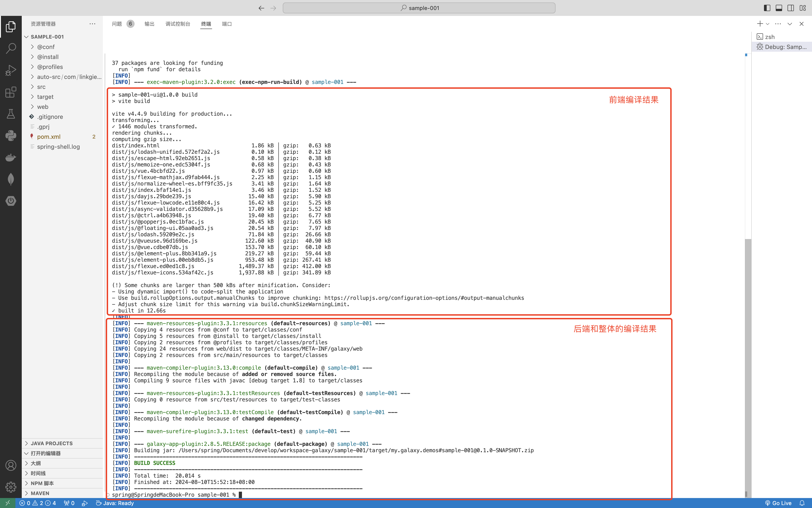This screenshot has width=812, height=508.
Task: Collapse the SAMPLE-001 root folder
Action: (x=62, y=37)
